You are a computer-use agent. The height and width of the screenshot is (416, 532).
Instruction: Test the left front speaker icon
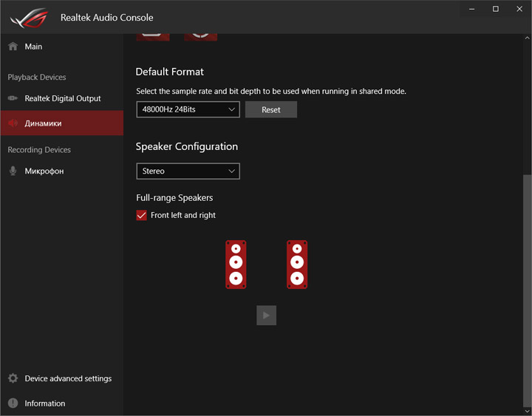click(x=236, y=264)
